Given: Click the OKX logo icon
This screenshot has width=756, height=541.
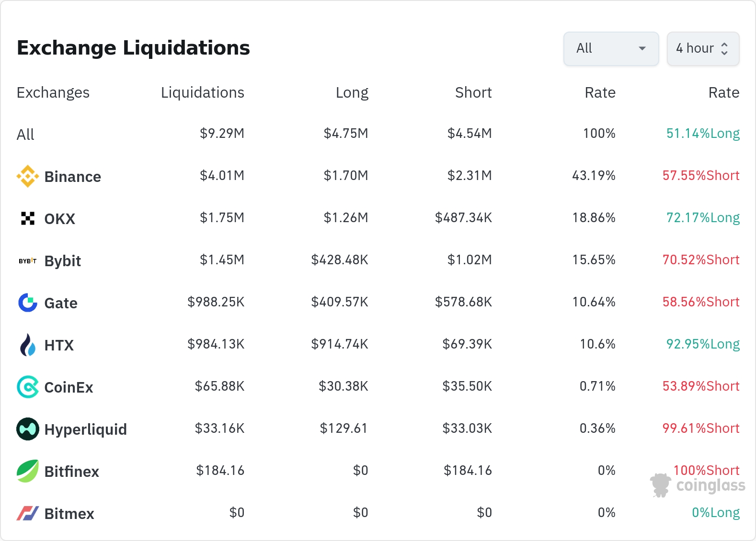Looking at the screenshot, I should [28, 218].
